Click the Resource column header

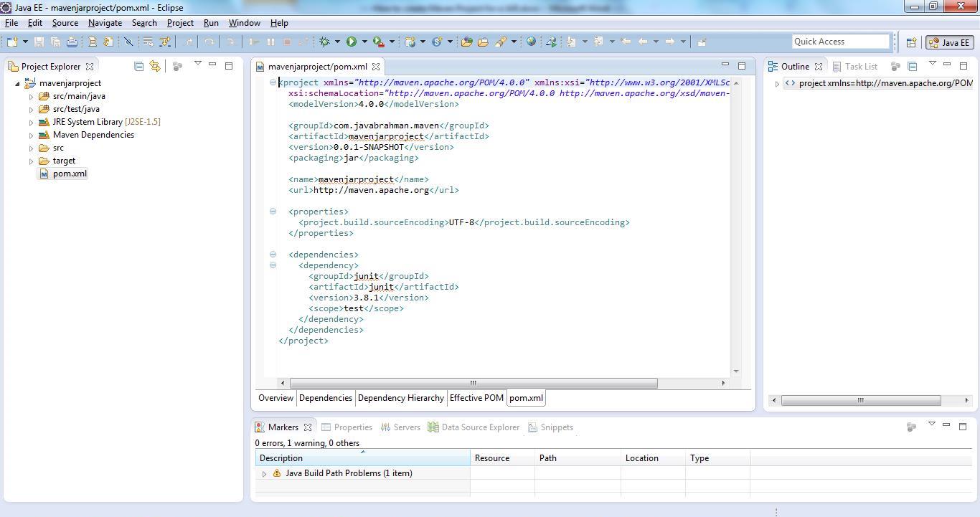pyautogui.click(x=502, y=458)
